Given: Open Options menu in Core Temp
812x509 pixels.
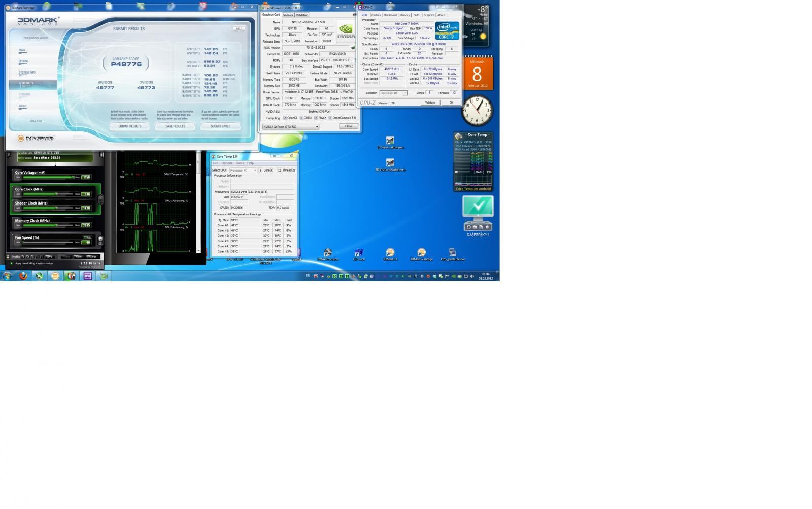Looking at the screenshot, I should pyautogui.click(x=227, y=163).
